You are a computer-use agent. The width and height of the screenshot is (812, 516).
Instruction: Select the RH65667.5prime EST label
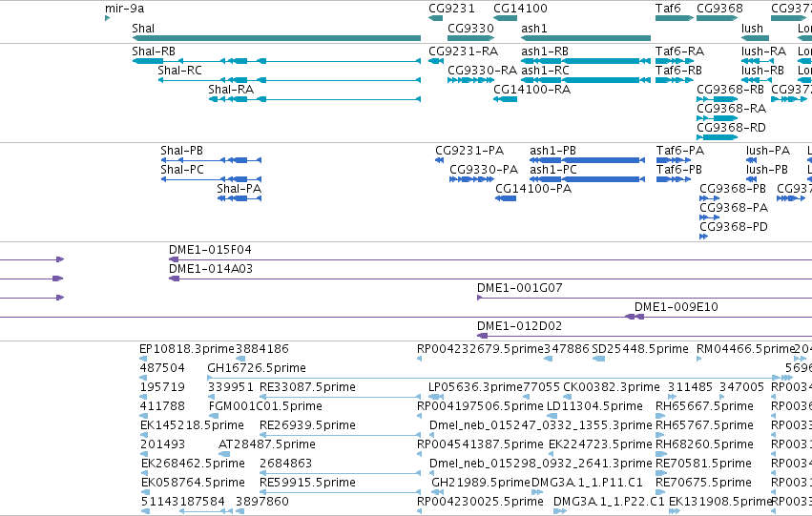pyautogui.click(x=704, y=407)
